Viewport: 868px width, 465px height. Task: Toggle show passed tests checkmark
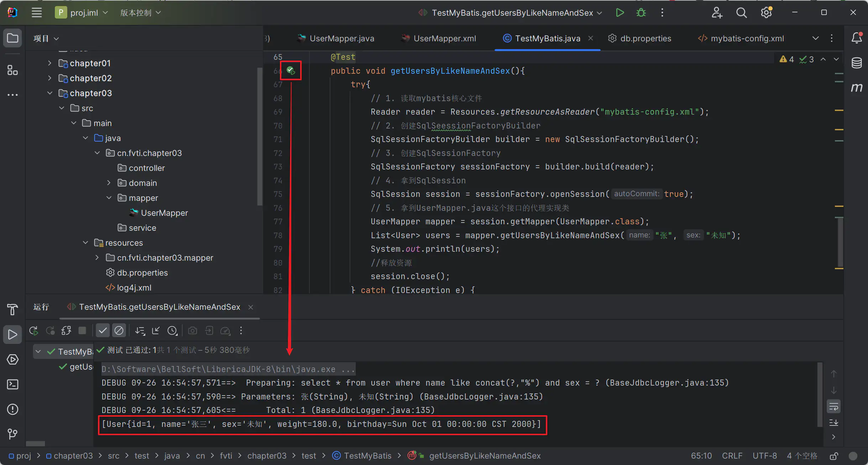coord(103,331)
